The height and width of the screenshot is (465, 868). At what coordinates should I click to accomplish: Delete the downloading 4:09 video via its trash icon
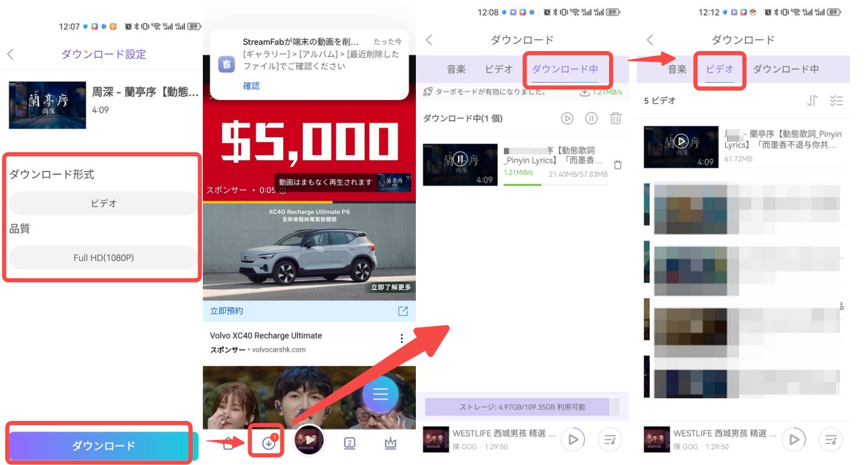click(x=618, y=165)
